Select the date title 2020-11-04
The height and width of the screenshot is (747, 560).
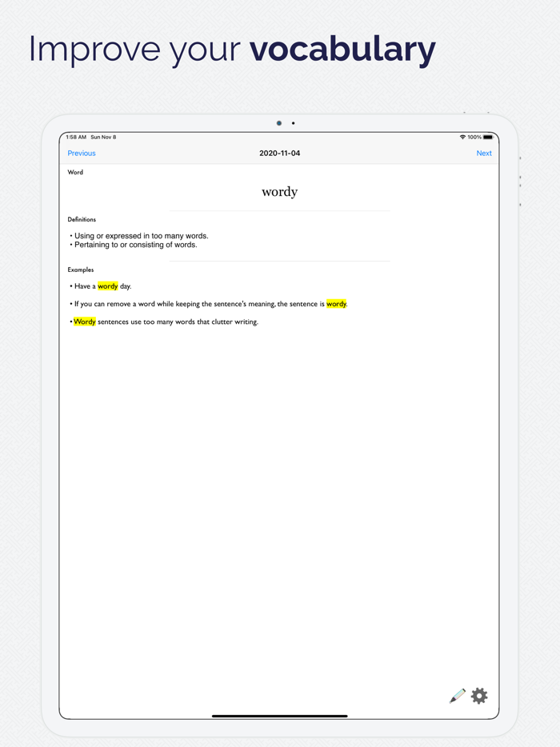pyautogui.click(x=280, y=154)
